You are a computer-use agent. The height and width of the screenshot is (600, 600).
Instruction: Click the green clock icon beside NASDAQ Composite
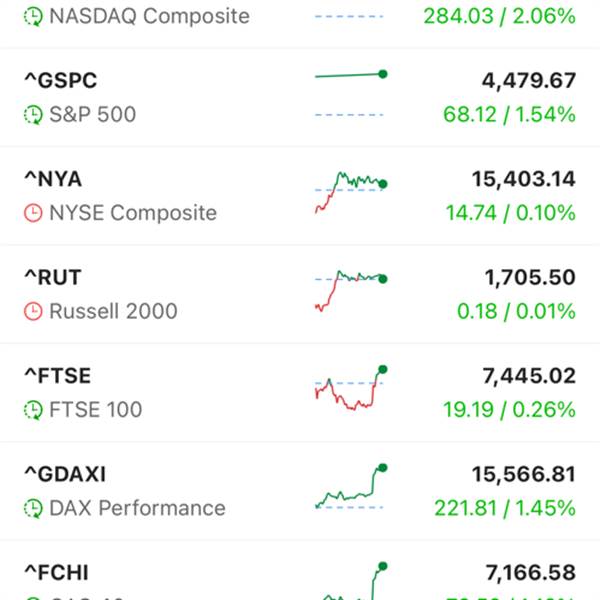(34, 17)
